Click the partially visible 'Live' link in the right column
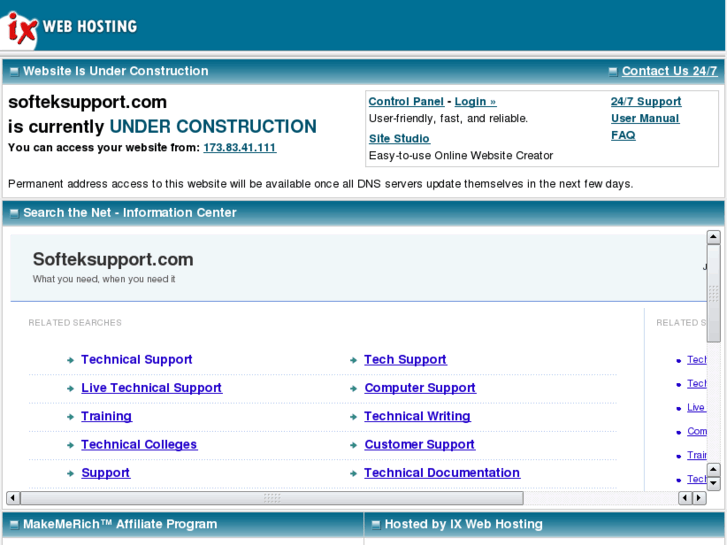This screenshot has width=727, height=545. coord(696,407)
